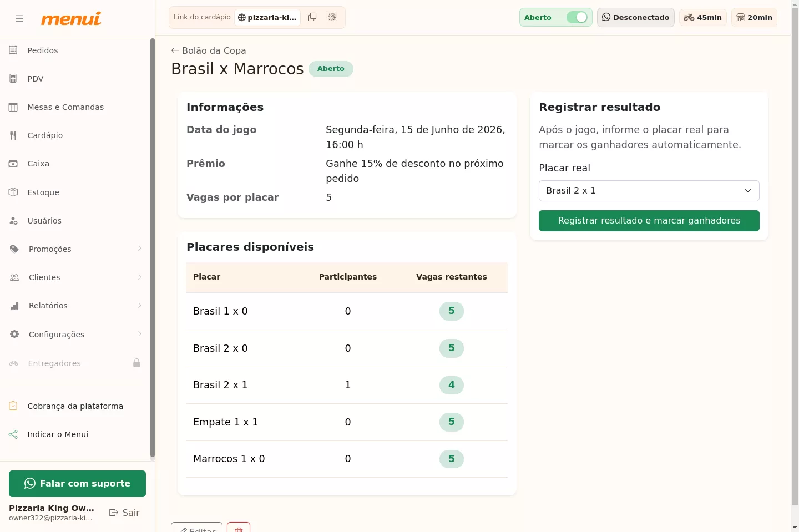
Task: Click the back arrow to Bolão da Copa
Action: pyautogui.click(x=175, y=50)
